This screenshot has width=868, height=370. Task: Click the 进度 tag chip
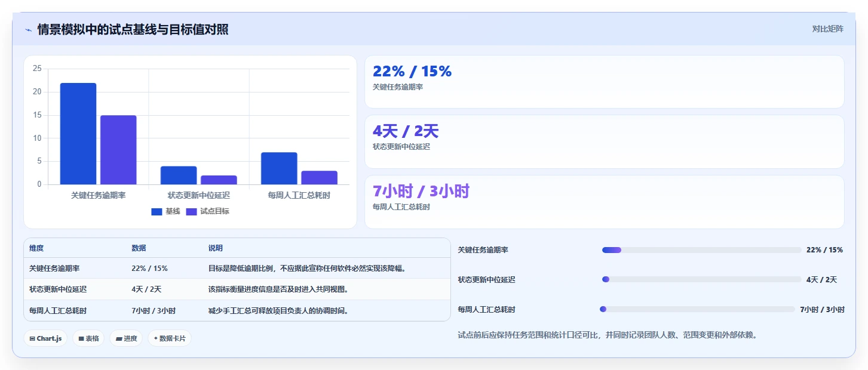point(126,338)
